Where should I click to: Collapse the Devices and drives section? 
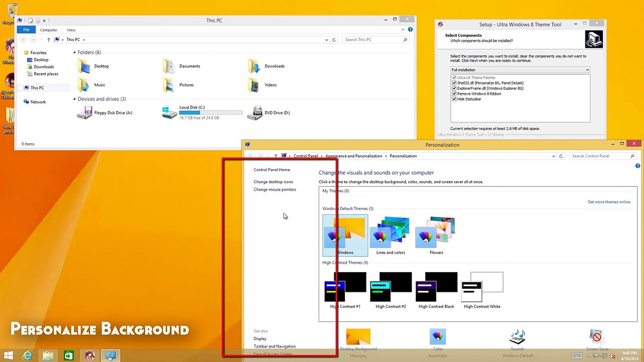click(74, 99)
